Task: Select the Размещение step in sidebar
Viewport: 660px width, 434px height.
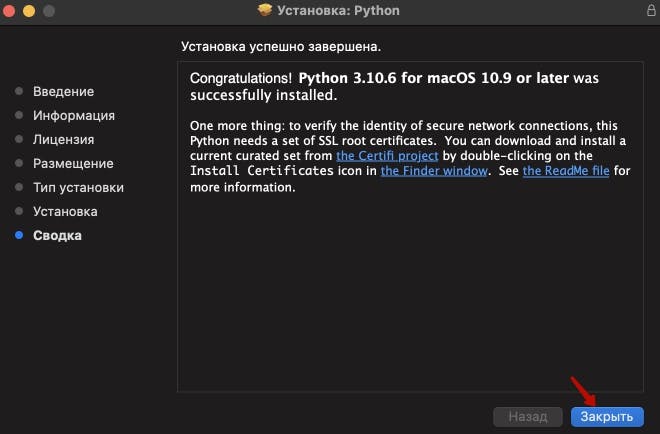Action: pyautogui.click(x=73, y=163)
